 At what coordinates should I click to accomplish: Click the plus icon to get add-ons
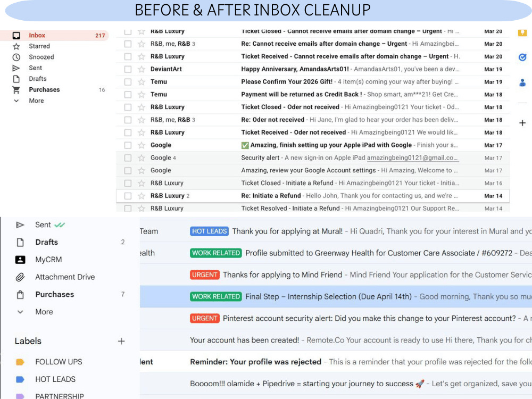522,123
